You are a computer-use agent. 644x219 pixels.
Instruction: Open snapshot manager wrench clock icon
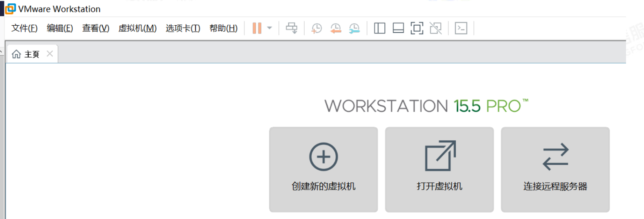pos(354,28)
